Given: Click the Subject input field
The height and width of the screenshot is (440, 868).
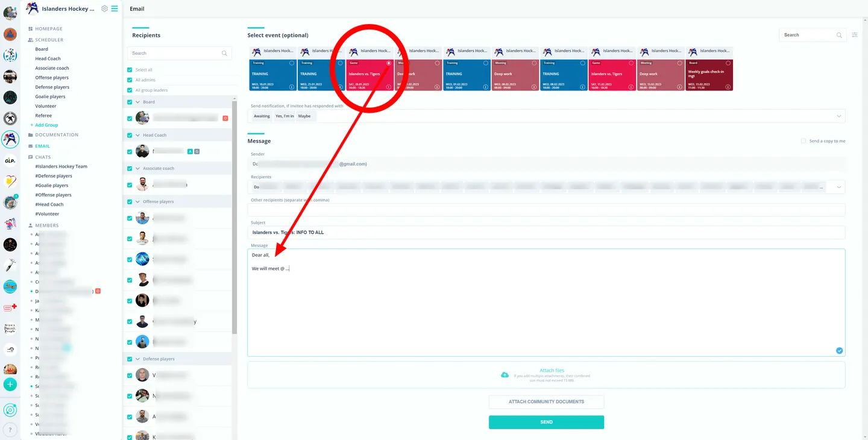Looking at the screenshot, I should (546, 232).
